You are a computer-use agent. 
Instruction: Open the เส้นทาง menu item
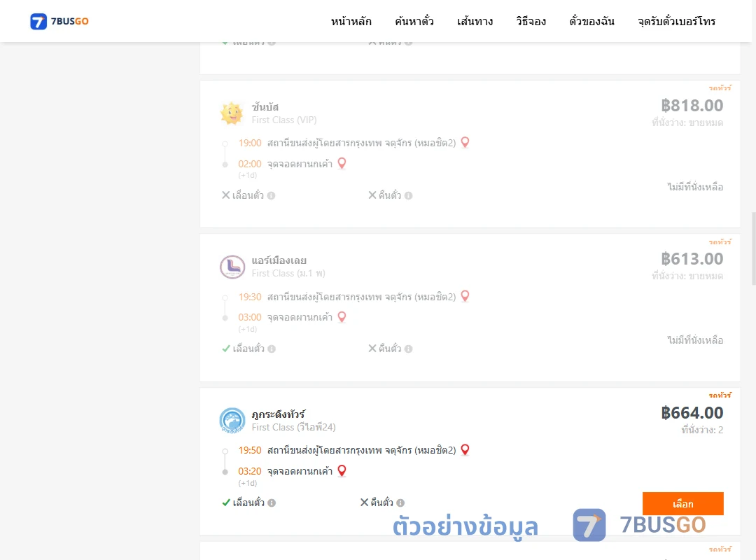[x=475, y=21]
